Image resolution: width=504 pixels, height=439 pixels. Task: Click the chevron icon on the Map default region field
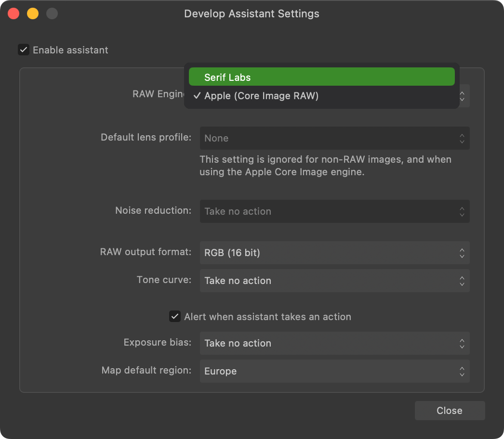pyautogui.click(x=462, y=371)
